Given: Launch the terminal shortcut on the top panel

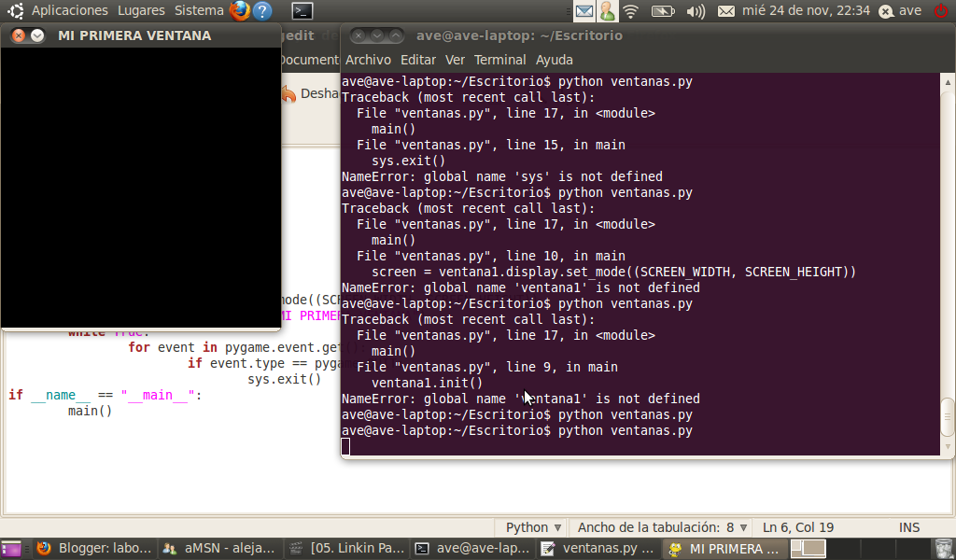Looking at the screenshot, I should pos(302,10).
